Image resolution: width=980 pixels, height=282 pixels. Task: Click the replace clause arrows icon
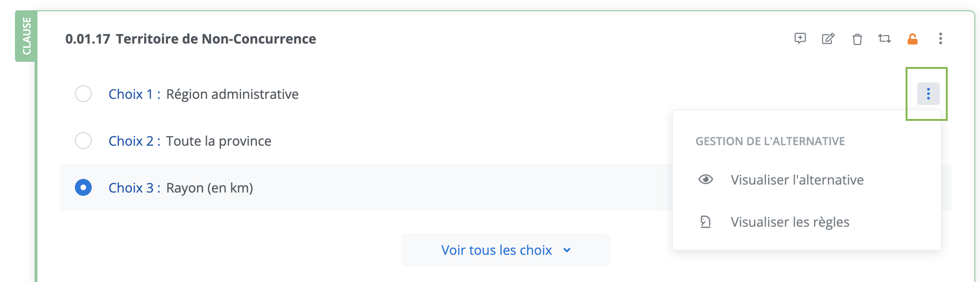click(884, 38)
